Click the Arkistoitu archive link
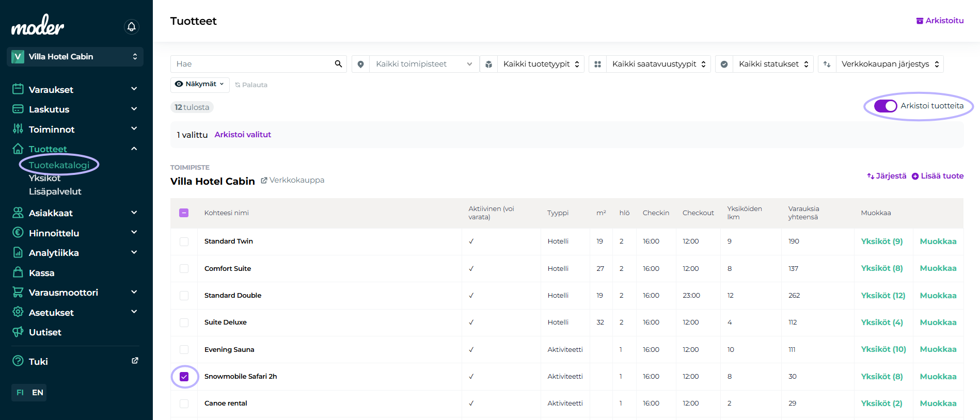Screen dimensions: 980x420 click(940, 21)
